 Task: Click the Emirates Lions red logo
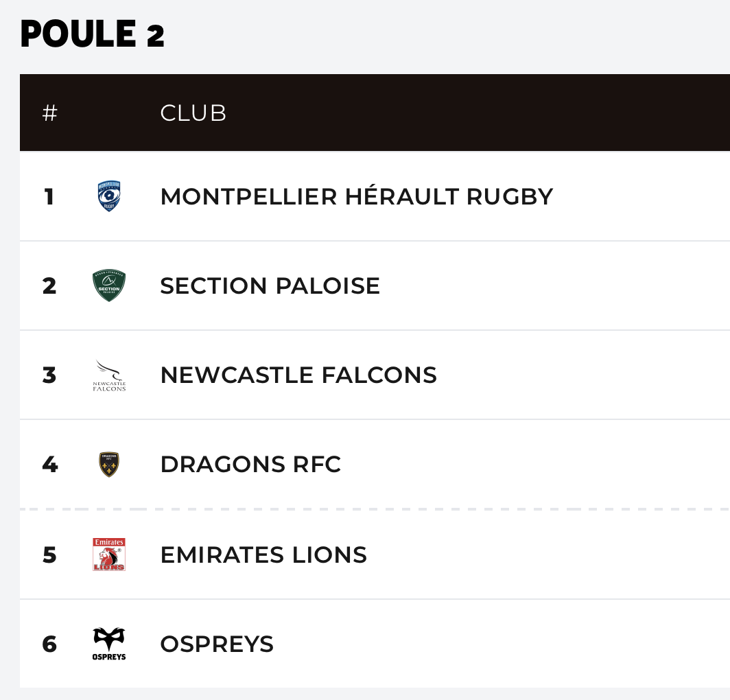click(x=109, y=555)
